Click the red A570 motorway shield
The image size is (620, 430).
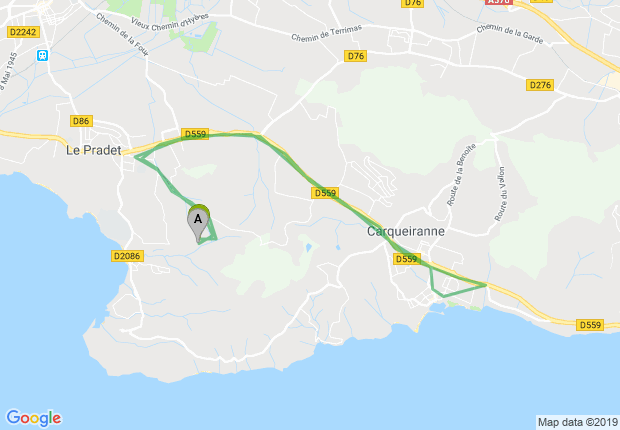[499, 2]
